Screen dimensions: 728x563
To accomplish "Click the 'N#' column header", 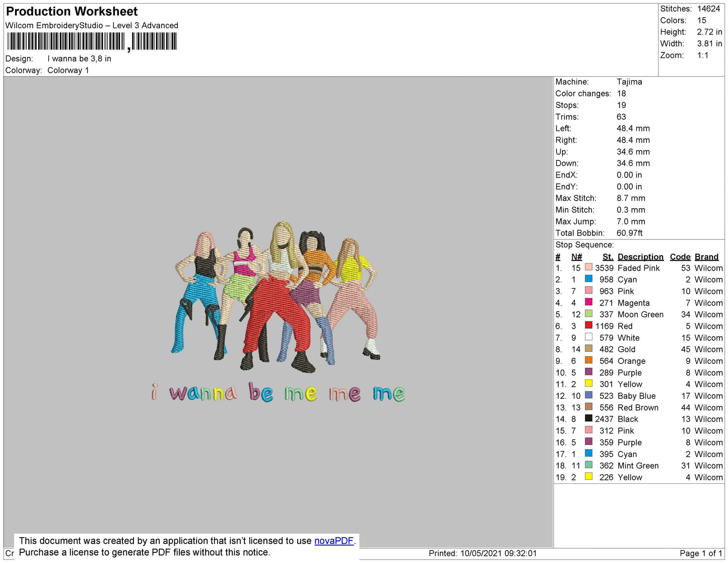I will (x=576, y=257).
